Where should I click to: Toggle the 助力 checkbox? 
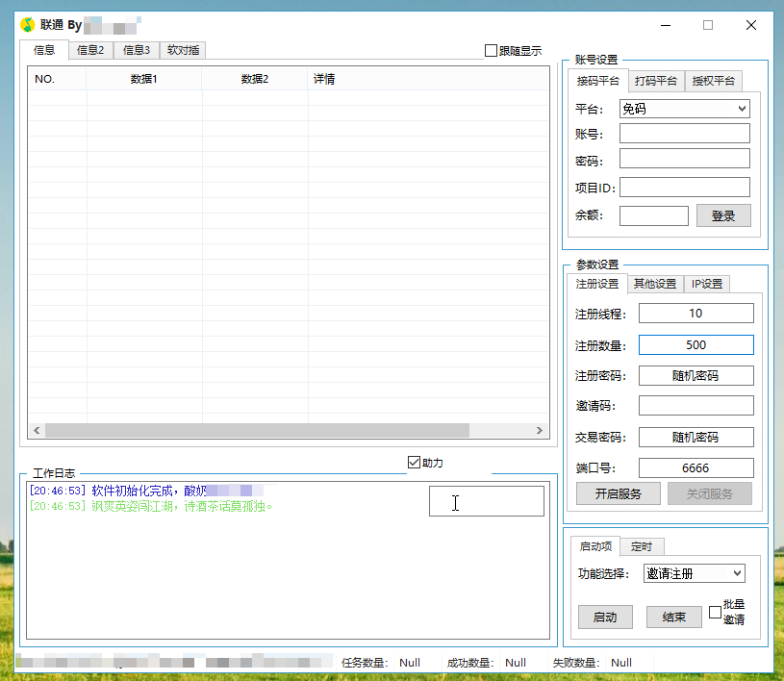pyautogui.click(x=415, y=463)
